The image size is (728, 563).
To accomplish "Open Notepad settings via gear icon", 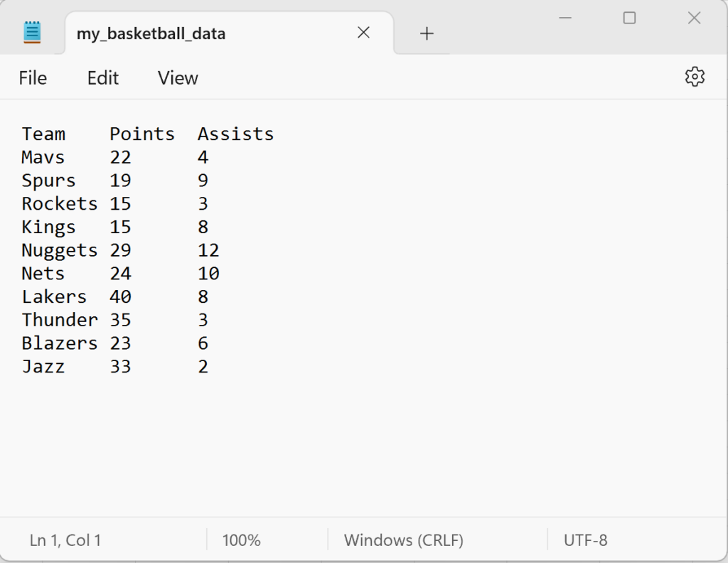I will (x=695, y=77).
